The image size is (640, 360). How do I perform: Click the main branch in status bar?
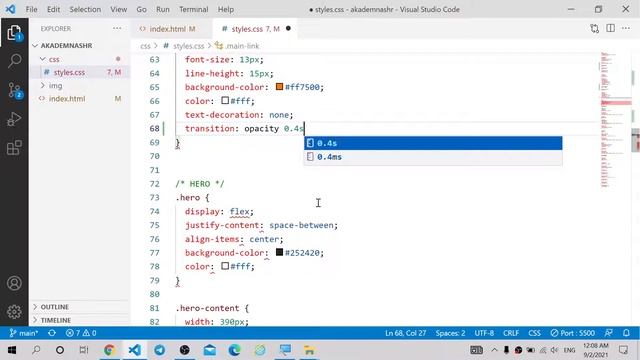coord(24,333)
